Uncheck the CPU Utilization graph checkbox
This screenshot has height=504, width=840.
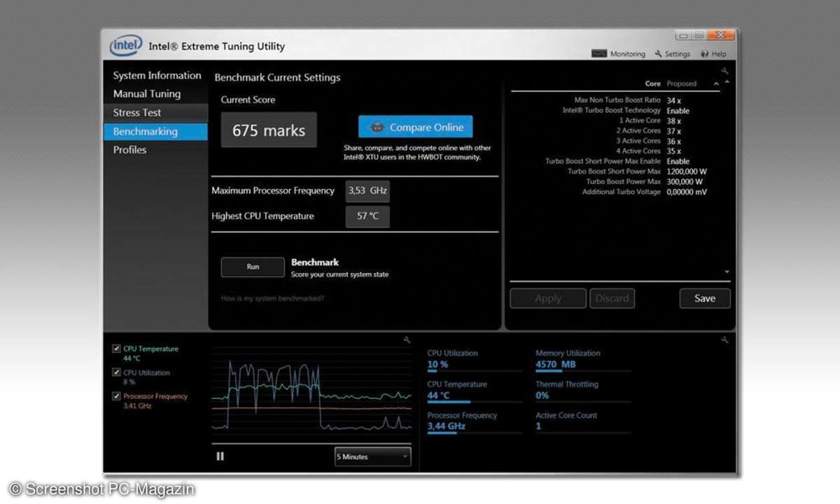(117, 372)
